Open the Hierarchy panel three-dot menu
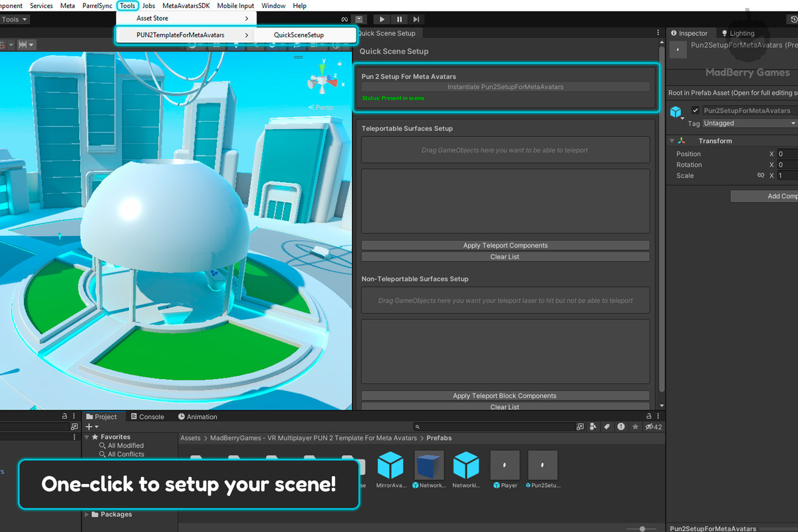 coord(74,416)
